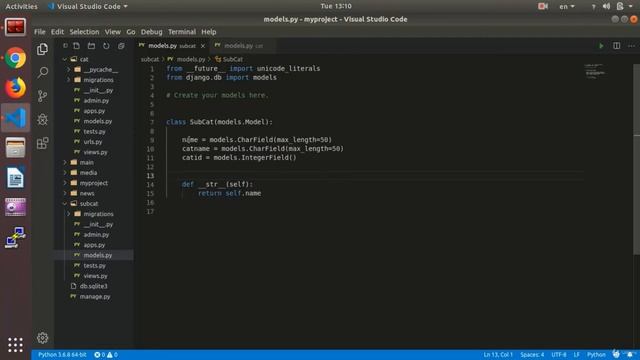The width and height of the screenshot is (640, 360).
Task: Open LibreOffice Writer from the dock
Action: 16,178
